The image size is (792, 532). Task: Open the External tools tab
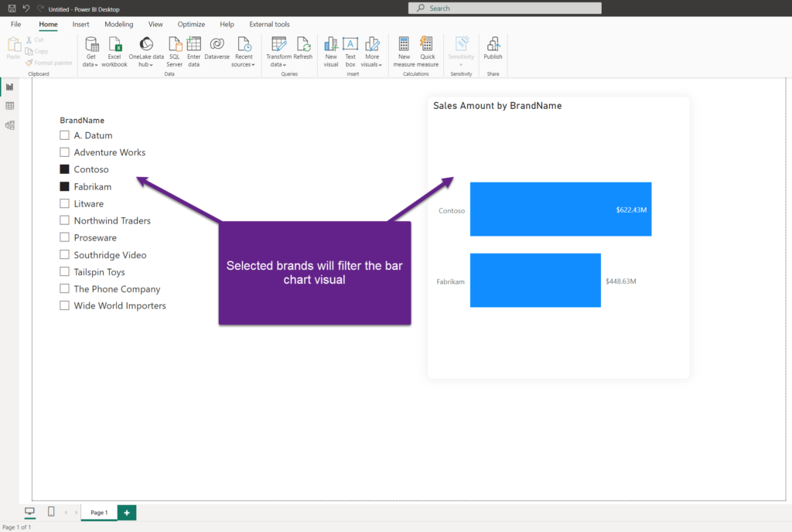(x=269, y=24)
